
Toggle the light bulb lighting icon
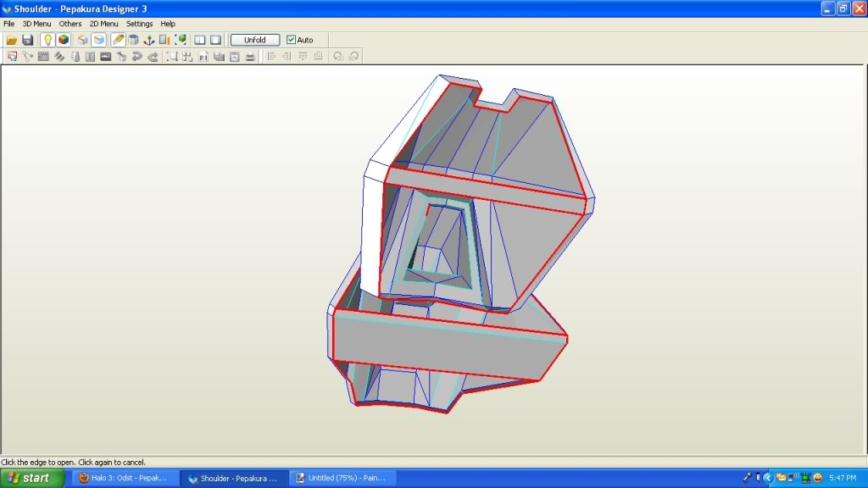[x=47, y=40]
